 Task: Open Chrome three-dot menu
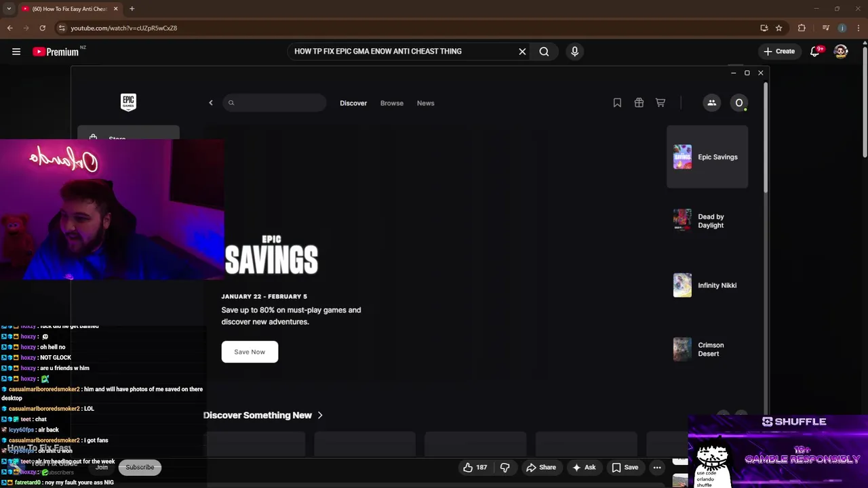click(x=859, y=28)
